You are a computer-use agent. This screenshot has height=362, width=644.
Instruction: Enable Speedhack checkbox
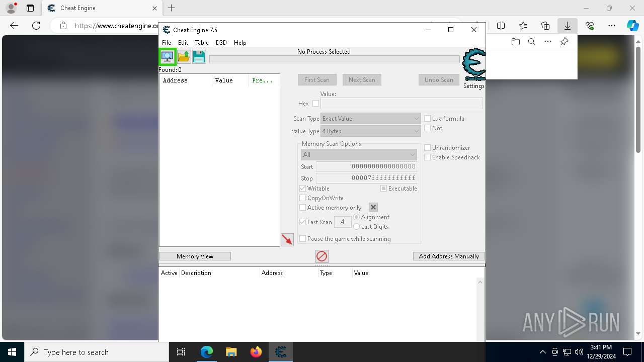pos(428,157)
